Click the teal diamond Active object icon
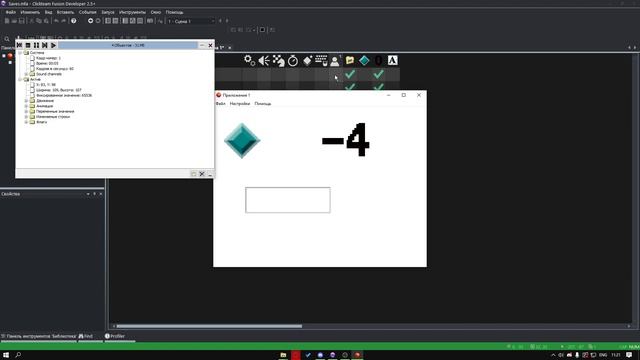Screen dimensions: 640x360 coord(364,60)
